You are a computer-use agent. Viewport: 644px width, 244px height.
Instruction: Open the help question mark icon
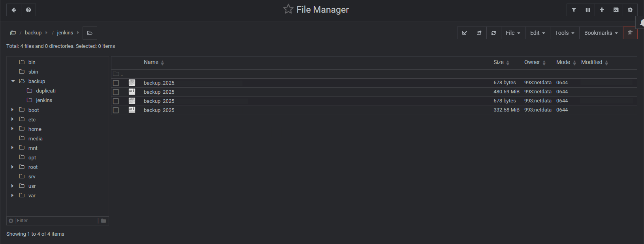point(28,10)
